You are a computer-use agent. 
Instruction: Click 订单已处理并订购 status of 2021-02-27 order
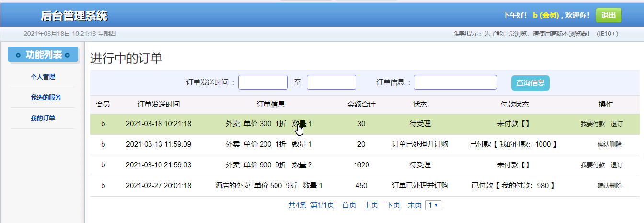point(420,186)
